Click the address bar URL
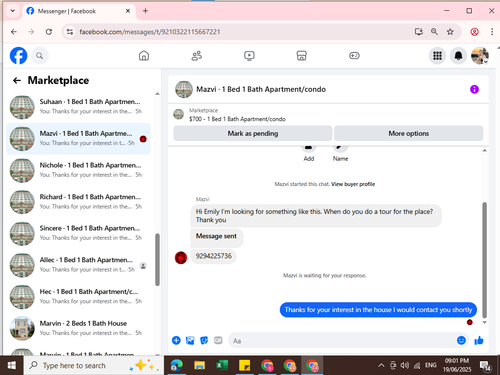The width and height of the screenshot is (500, 375). [x=150, y=32]
